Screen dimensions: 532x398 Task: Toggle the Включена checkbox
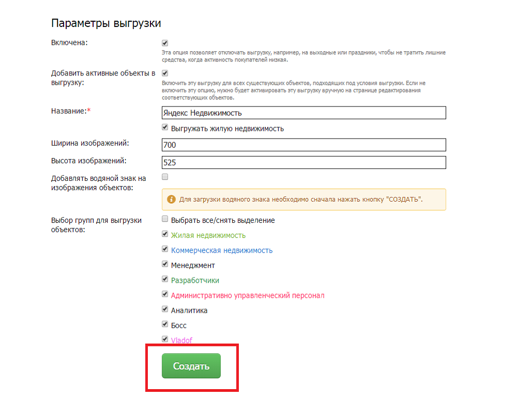(x=165, y=43)
